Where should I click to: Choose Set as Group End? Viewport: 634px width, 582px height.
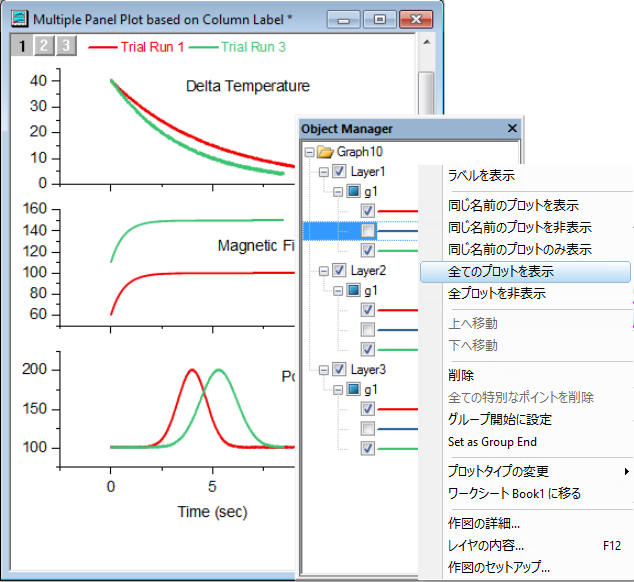click(526, 442)
